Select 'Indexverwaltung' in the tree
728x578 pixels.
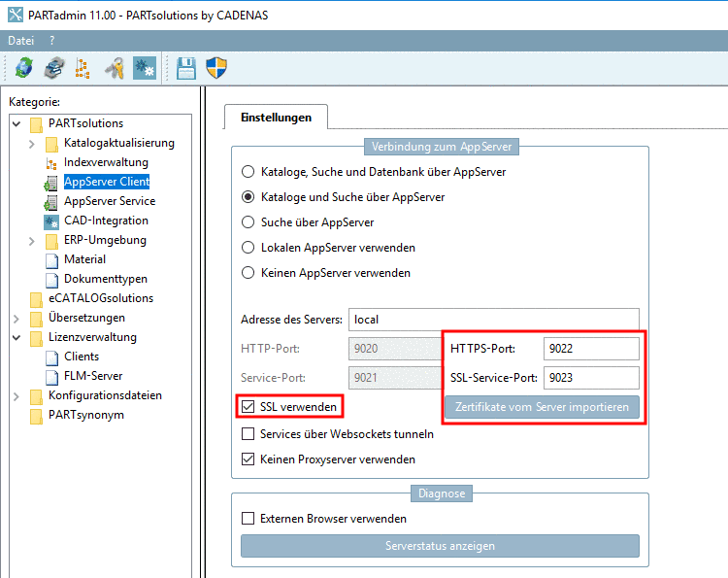(106, 162)
